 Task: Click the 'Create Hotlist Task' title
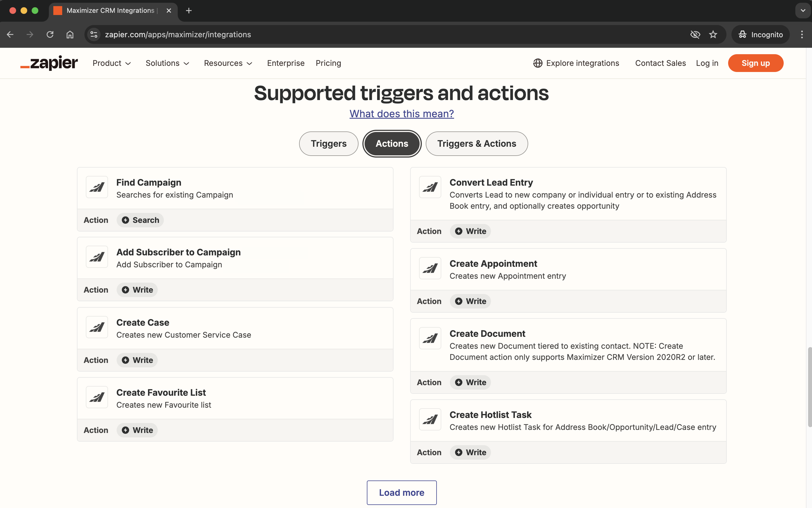point(490,415)
